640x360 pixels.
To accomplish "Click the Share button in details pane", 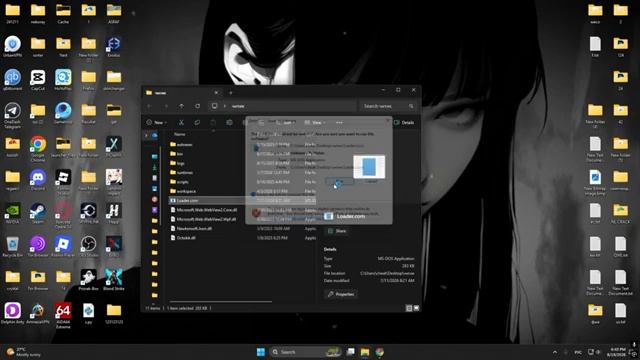I will pos(338,231).
